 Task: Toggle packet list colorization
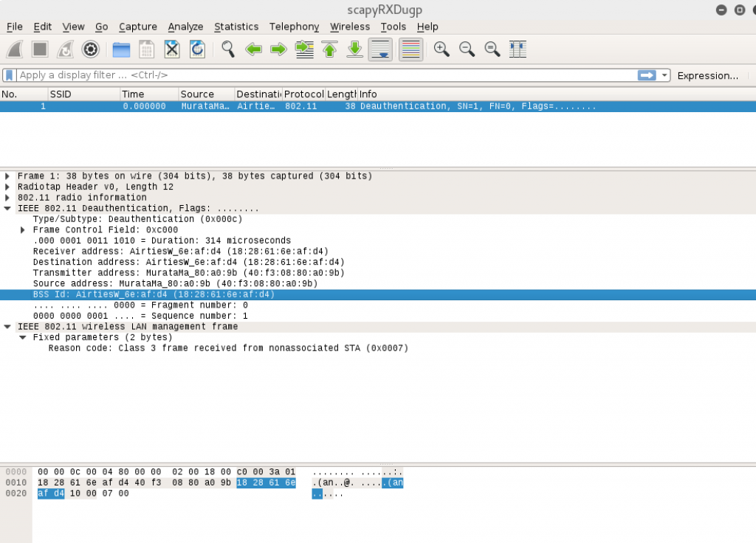(x=410, y=49)
